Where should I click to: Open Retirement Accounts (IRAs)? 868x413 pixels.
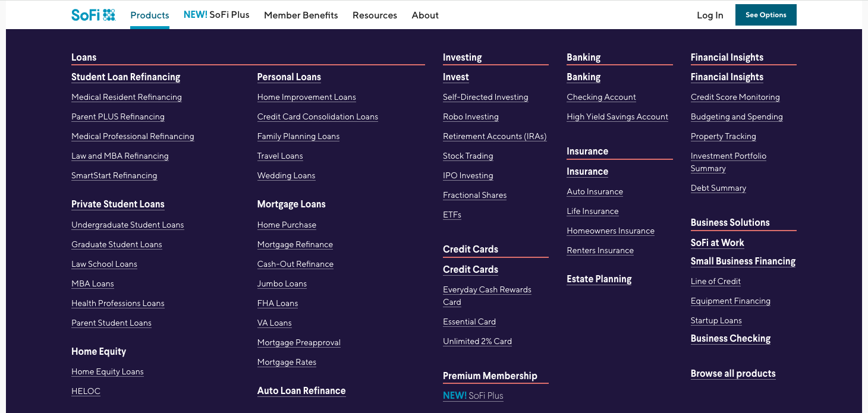(495, 136)
